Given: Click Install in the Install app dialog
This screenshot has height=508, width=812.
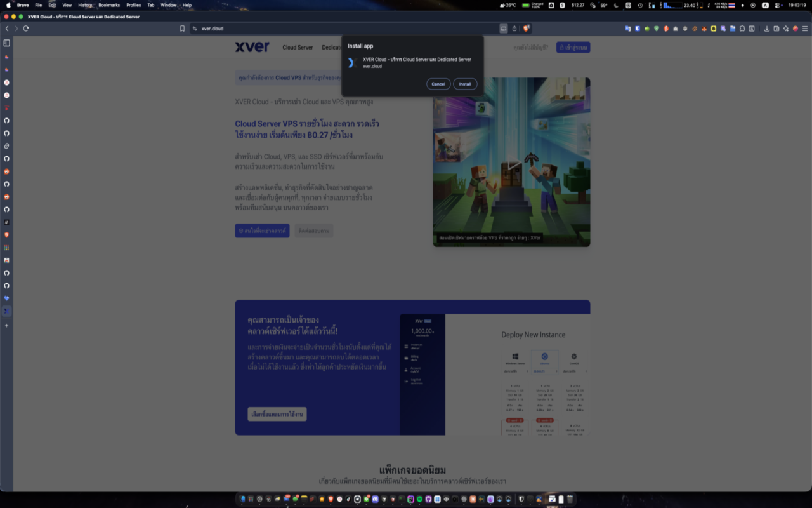Looking at the screenshot, I should click(x=465, y=84).
